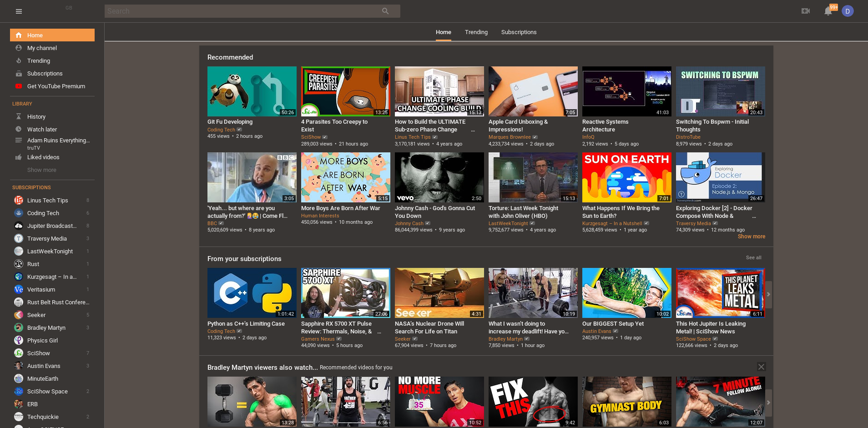The height and width of the screenshot is (428, 868).
Task: Open My channel in sidebar
Action: point(52,48)
